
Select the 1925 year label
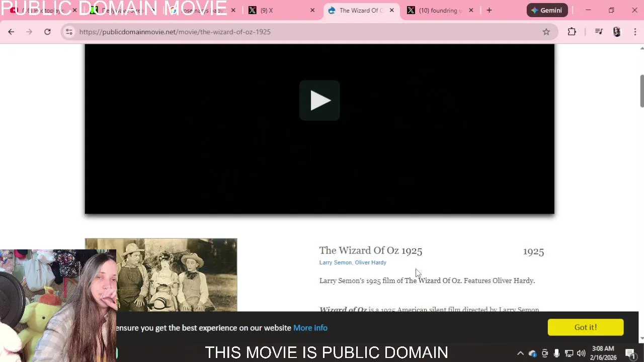[533, 251]
